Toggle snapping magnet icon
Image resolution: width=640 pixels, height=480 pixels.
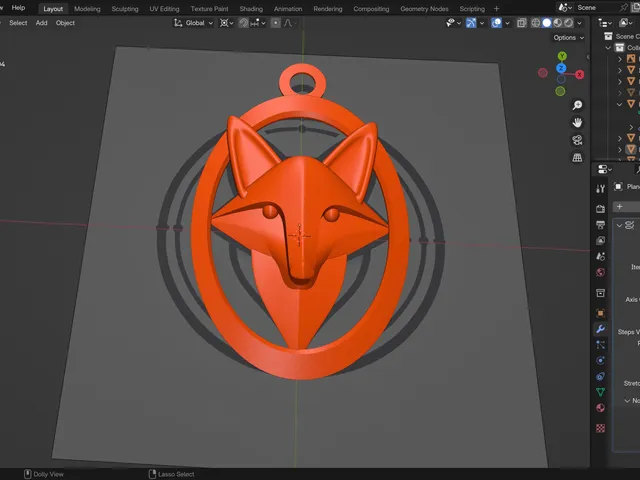[244, 23]
